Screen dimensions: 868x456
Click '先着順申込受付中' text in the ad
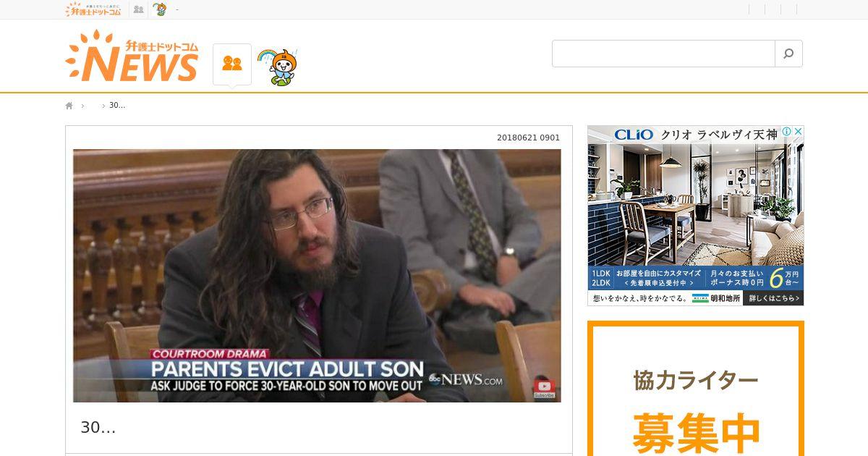[658, 283]
